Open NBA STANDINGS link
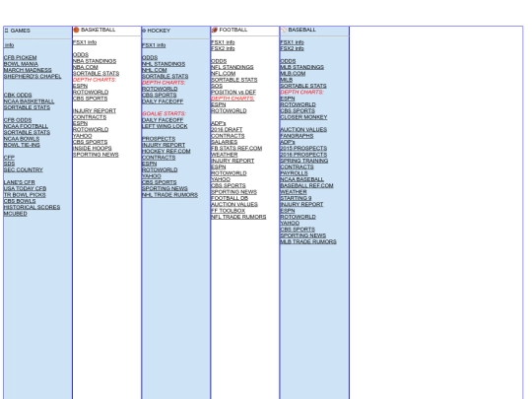This screenshot has height=399, width=532. (95, 61)
